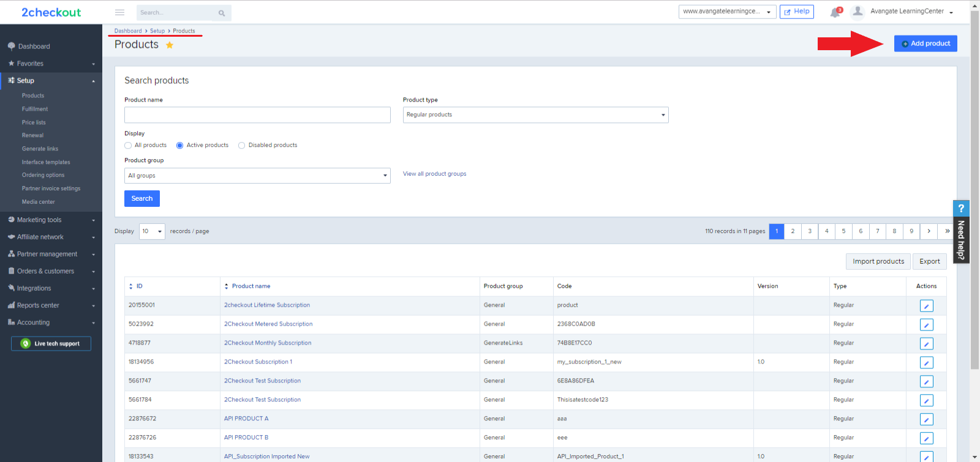980x462 pixels.
Task: Click the 2checkout logo
Action: [51, 12]
